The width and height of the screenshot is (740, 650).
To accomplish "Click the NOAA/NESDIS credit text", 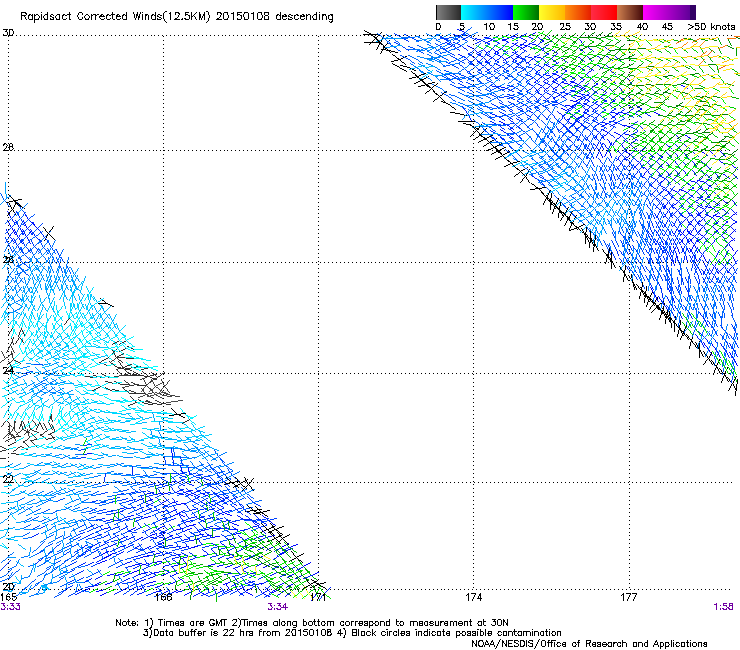I will (x=589, y=644).
